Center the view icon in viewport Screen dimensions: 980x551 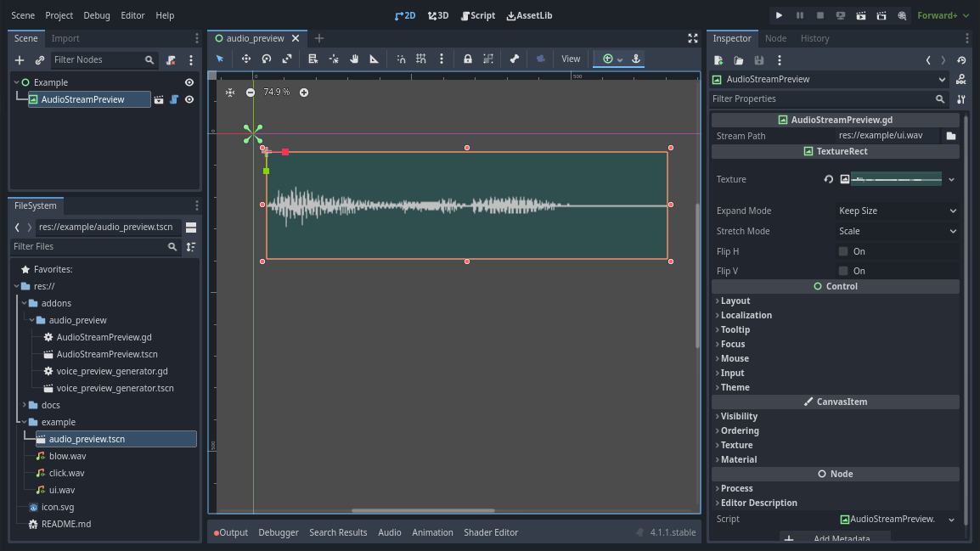(x=230, y=93)
